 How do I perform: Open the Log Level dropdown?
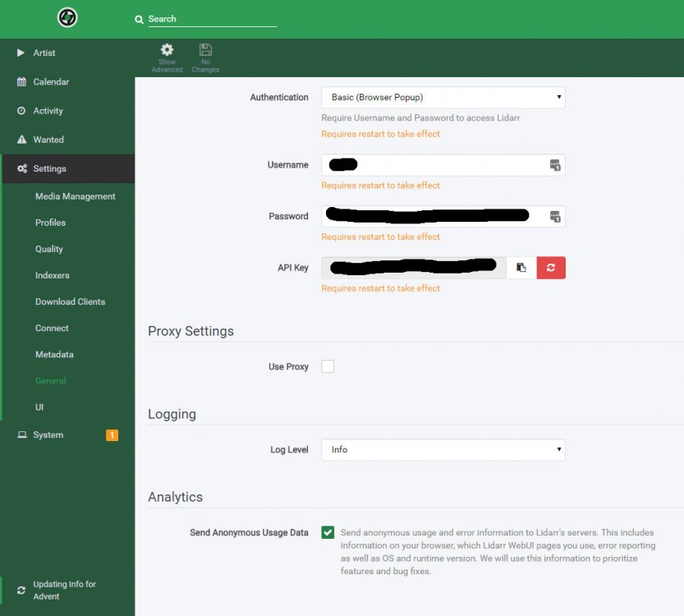click(443, 450)
